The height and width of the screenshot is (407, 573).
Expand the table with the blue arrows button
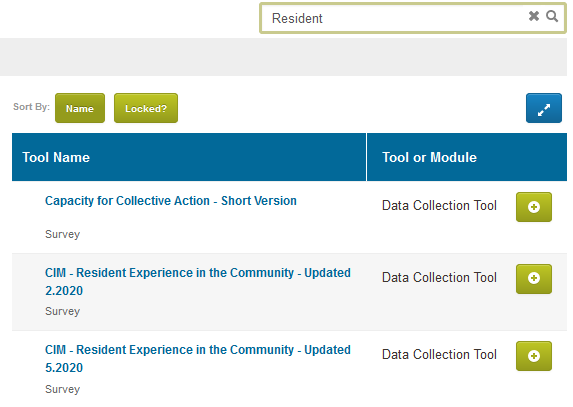(x=544, y=108)
